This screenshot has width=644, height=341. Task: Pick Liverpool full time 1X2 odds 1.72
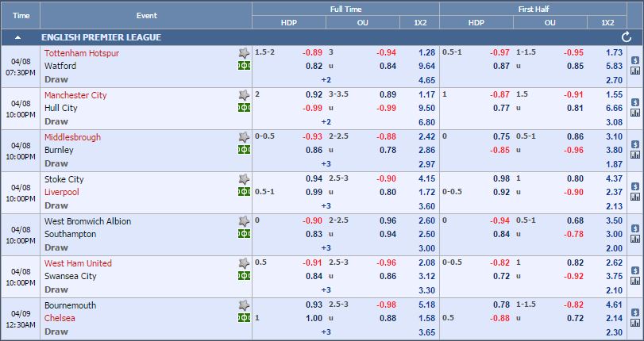426,192
